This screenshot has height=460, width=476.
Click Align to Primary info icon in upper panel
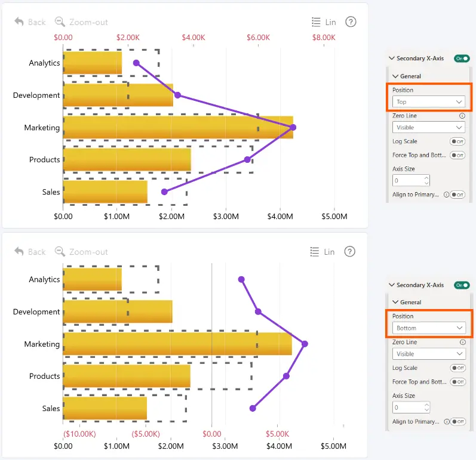coord(446,195)
